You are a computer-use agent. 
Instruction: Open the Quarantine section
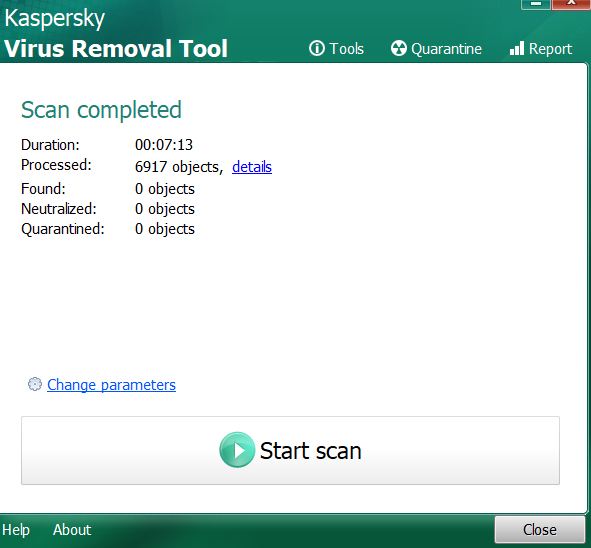[x=436, y=49]
